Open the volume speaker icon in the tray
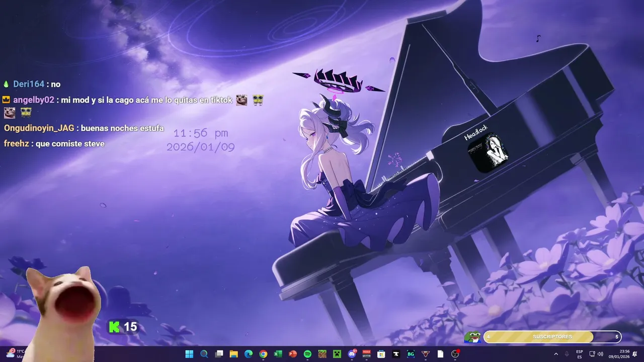The height and width of the screenshot is (362, 644). pyautogui.click(x=600, y=354)
